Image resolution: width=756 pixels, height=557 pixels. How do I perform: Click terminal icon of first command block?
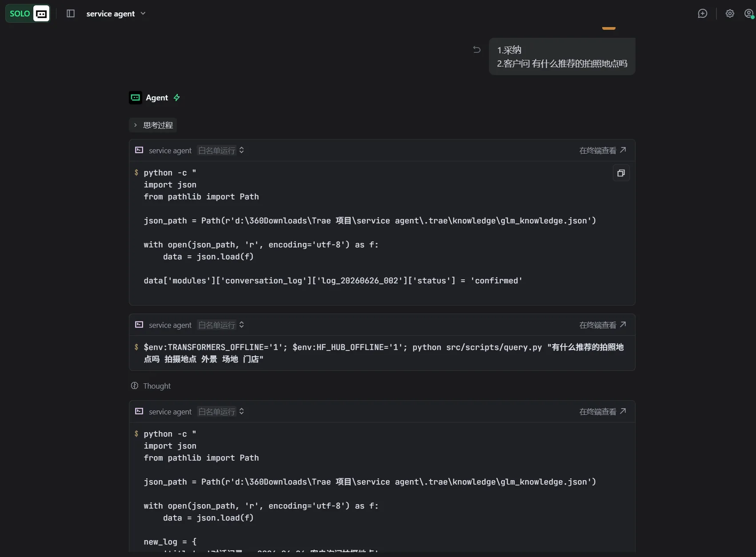pos(139,150)
